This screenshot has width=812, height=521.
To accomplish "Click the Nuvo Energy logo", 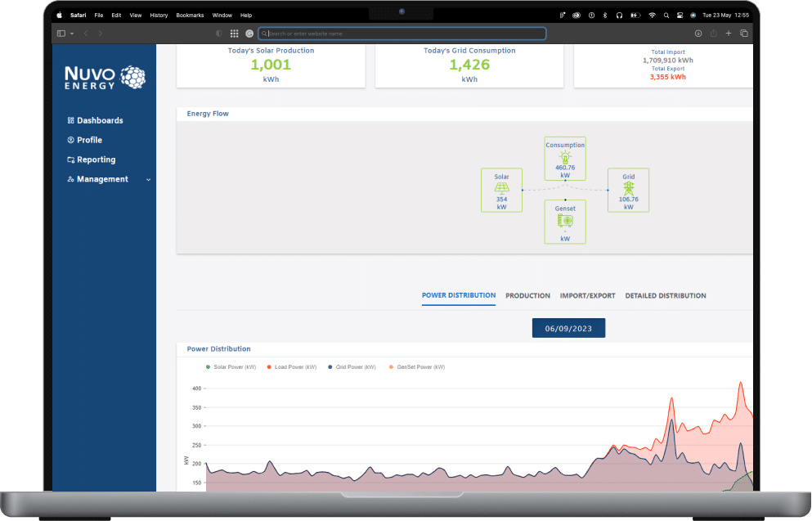I will pyautogui.click(x=105, y=78).
